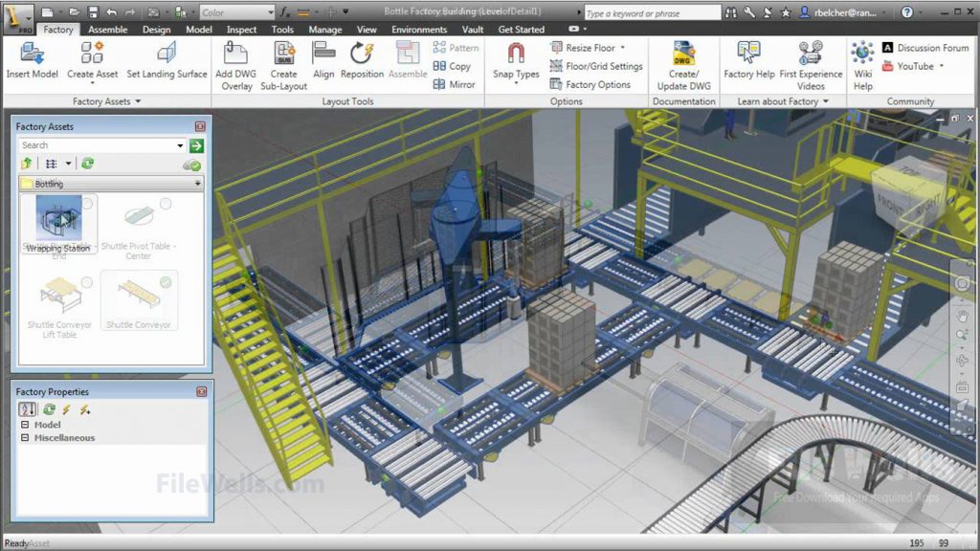Select Set Landing Surface
This screenshot has width=980, height=551.
(167, 60)
